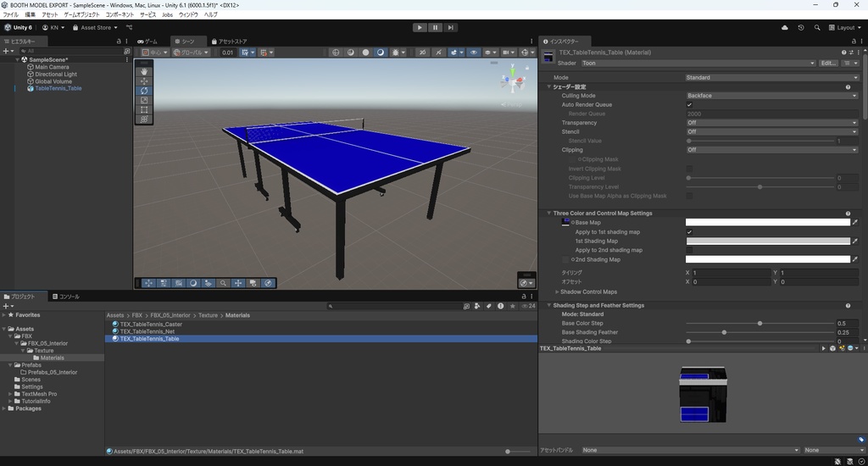Open the global Search magnifier icon
This screenshot has height=466, width=868.
pos(817,27)
